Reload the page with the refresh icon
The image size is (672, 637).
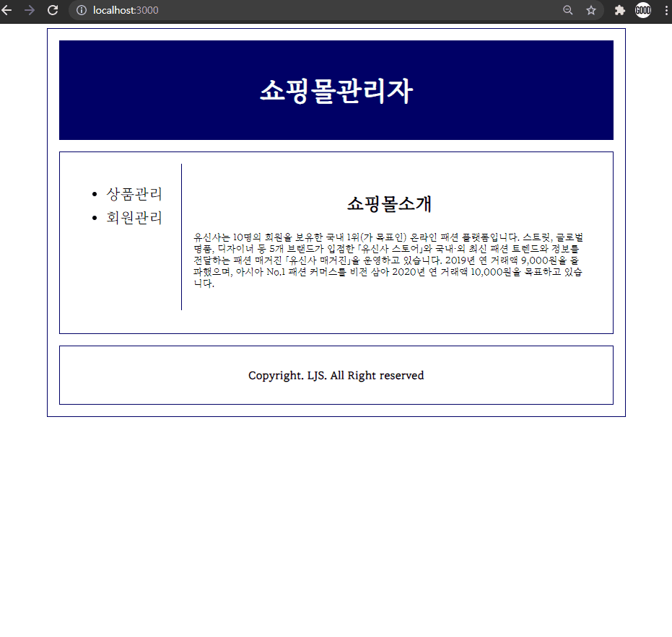pos(53,10)
